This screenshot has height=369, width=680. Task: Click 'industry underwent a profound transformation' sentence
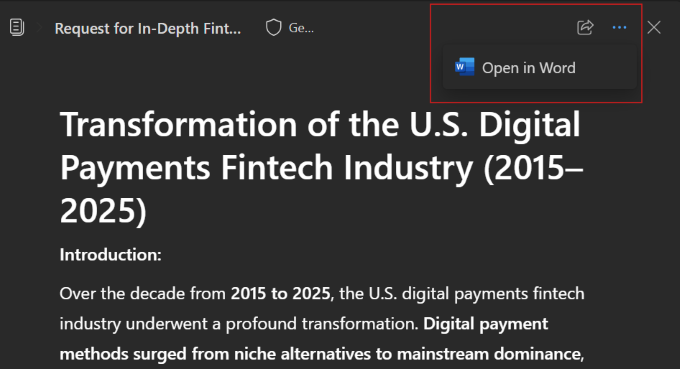pyautogui.click(x=239, y=324)
